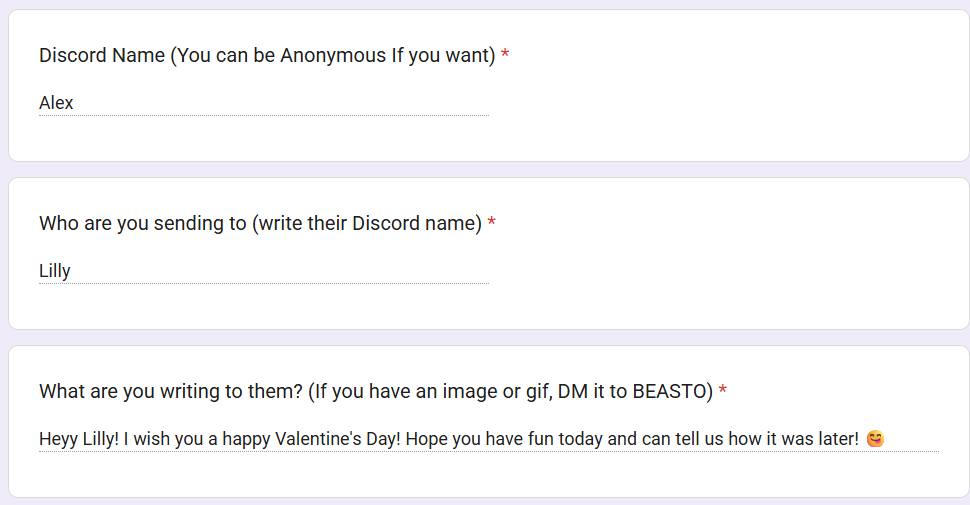970x505 pixels.
Task: Click the word "Anonymous" in the first question
Action: point(332,56)
